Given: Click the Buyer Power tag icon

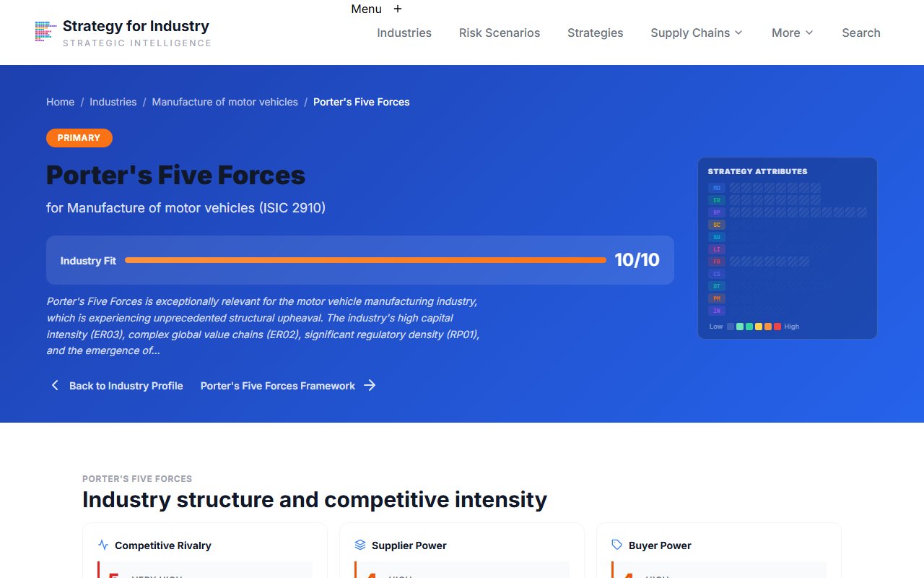Looking at the screenshot, I should click(x=617, y=545).
